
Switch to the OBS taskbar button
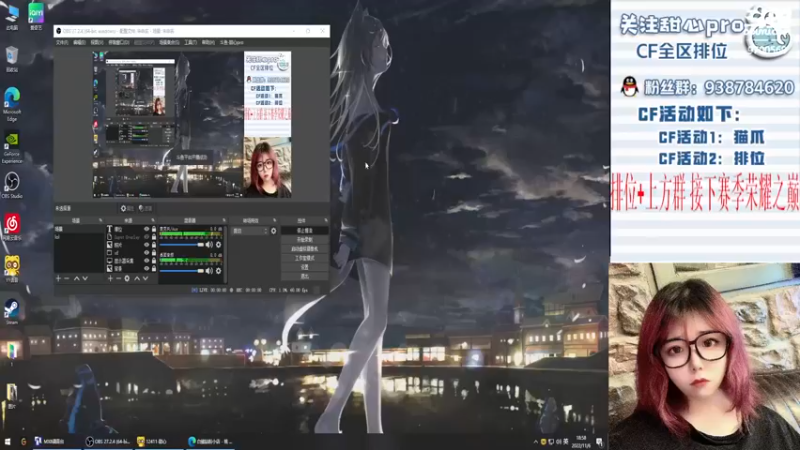tap(108, 442)
